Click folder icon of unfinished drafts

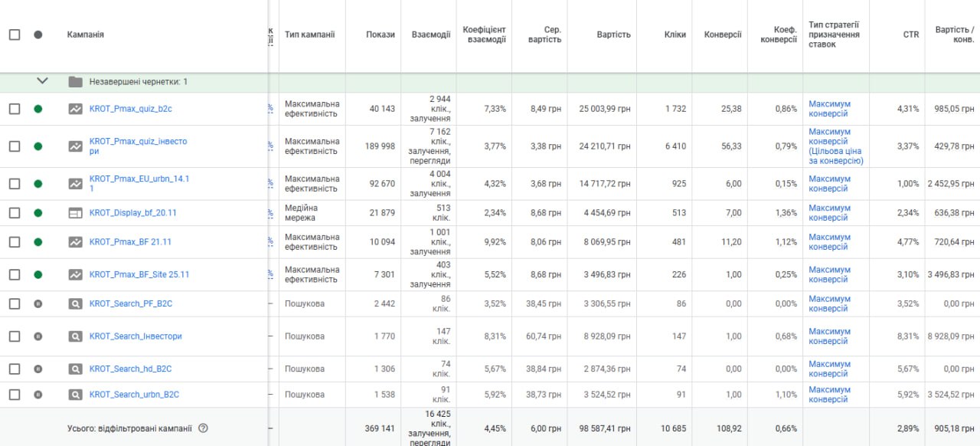75,82
